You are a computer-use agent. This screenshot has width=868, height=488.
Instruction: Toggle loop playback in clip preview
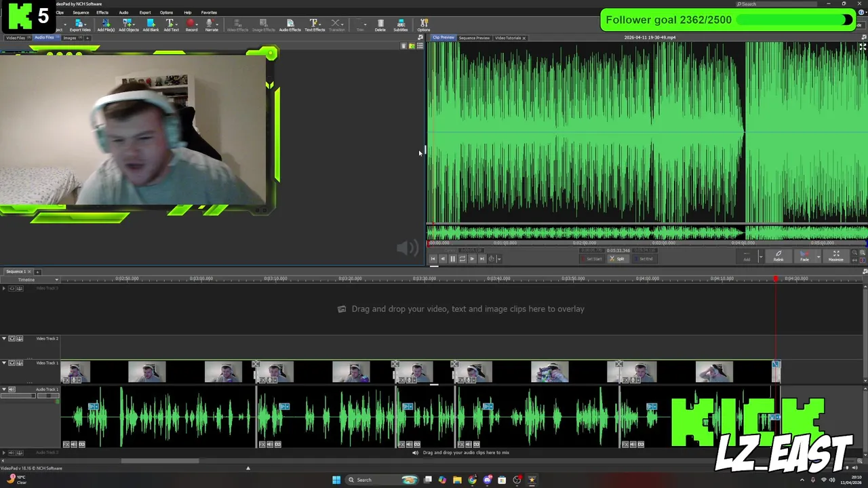[462, 259]
